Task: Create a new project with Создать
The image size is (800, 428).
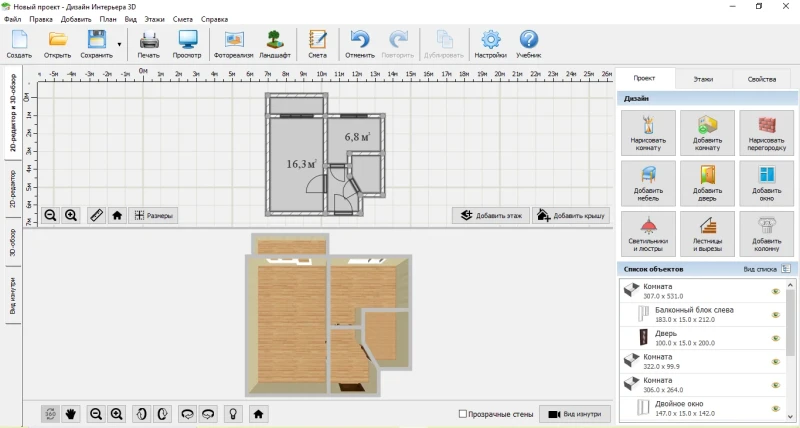Action: click(x=19, y=44)
